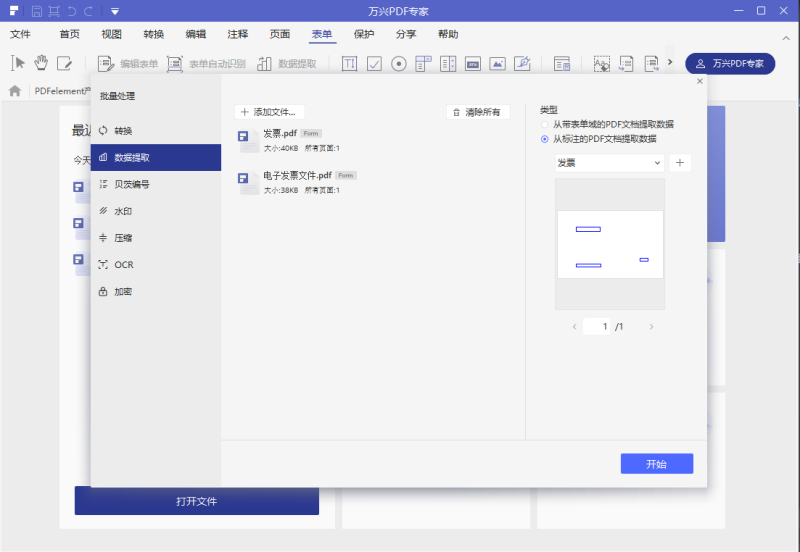Click the plus icon beside 发票 dropdown

[x=680, y=163]
